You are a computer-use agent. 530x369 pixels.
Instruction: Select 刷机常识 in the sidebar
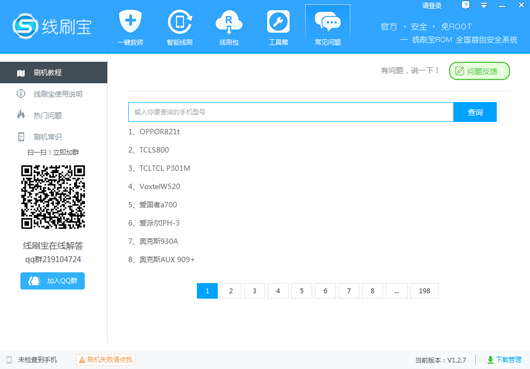click(53, 137)
